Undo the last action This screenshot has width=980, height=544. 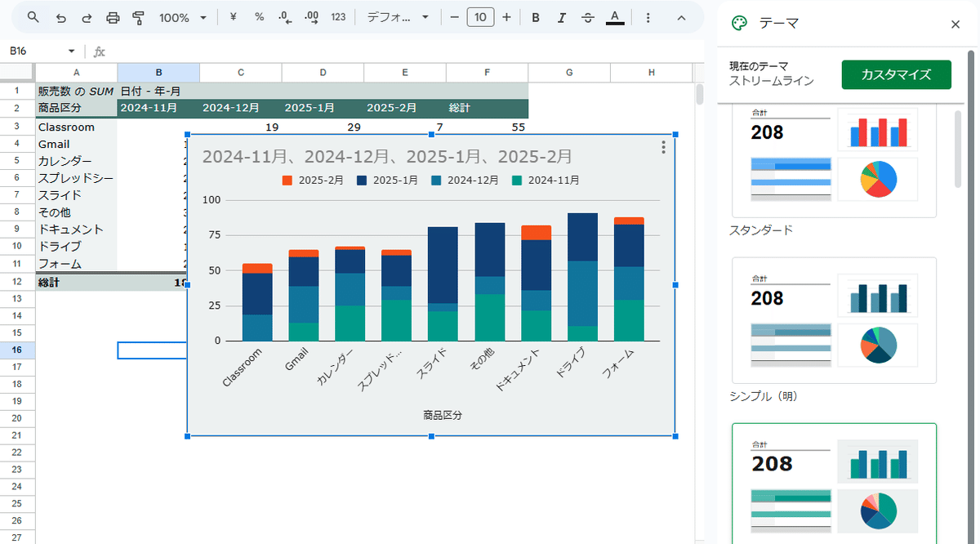pos(61,17)
